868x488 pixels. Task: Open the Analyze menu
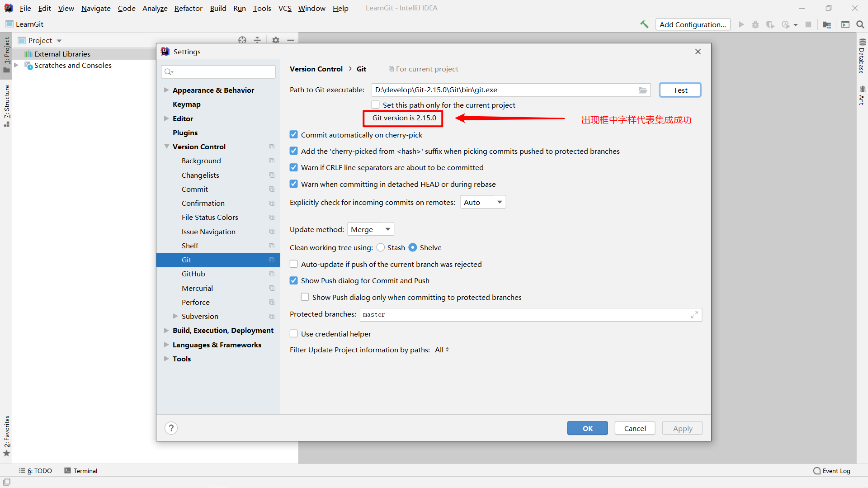155,8
